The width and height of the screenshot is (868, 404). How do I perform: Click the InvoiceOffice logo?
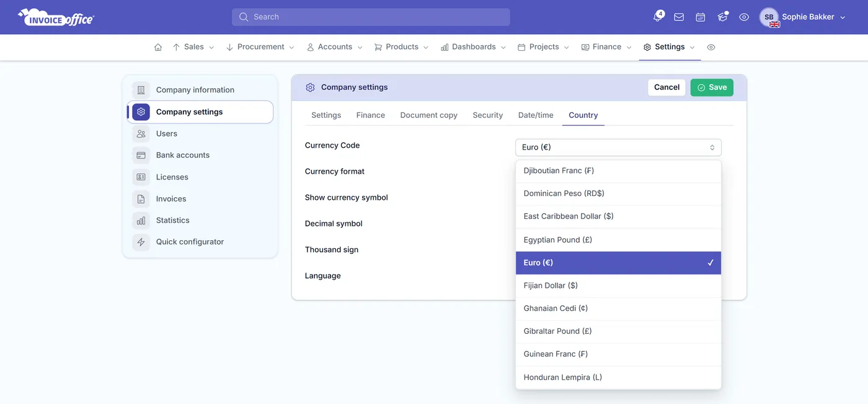(x=56, y=17)
